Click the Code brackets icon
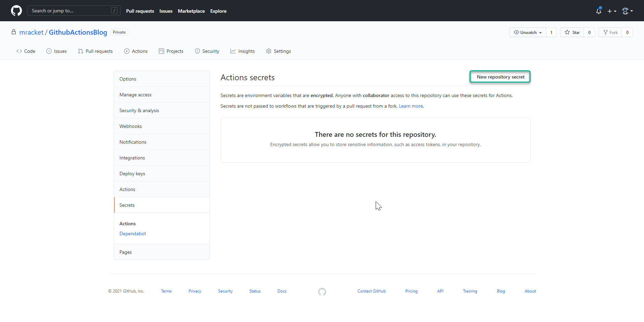 pyautogui.click(x=19, y=51)
